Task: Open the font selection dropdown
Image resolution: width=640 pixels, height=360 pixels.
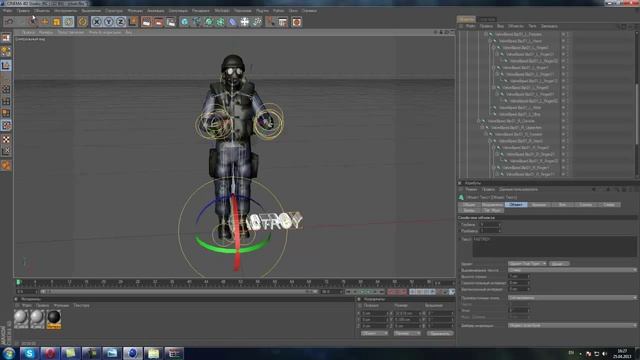Action: point(527,264)
